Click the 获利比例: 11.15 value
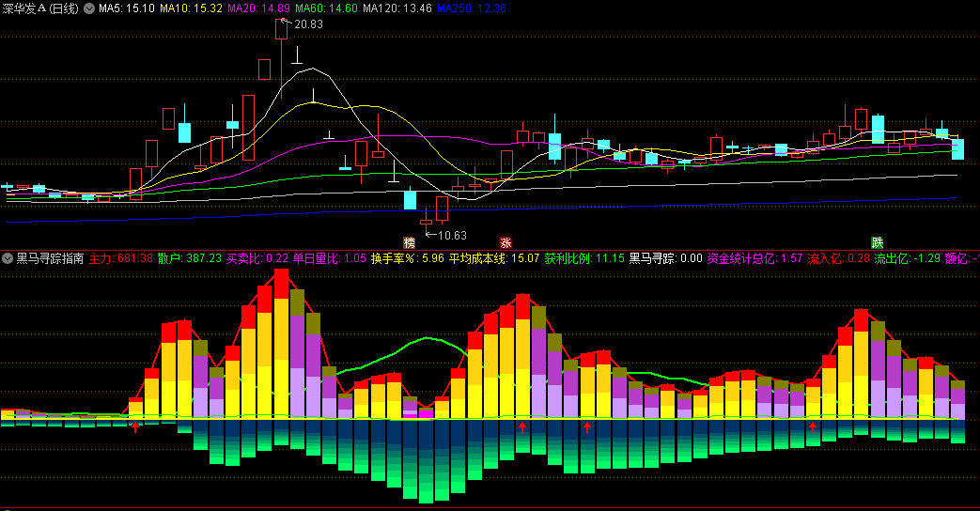Viewport: 980px width, 511px height. 583,258
